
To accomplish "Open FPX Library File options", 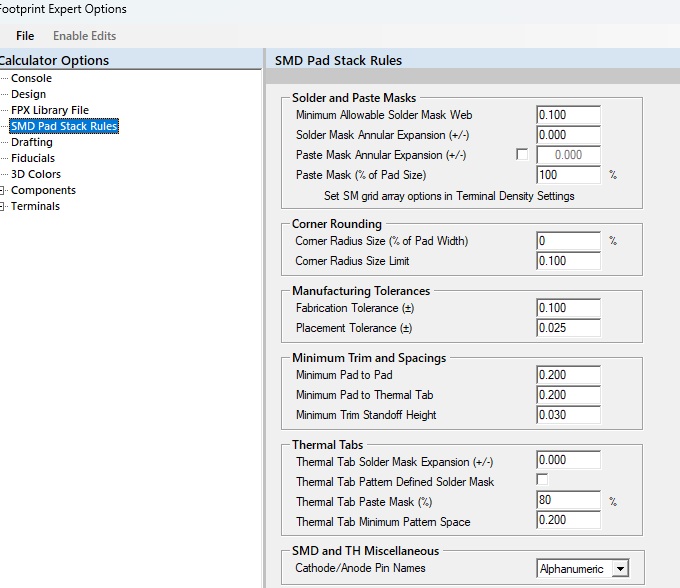I will click(x=49, y=110).
